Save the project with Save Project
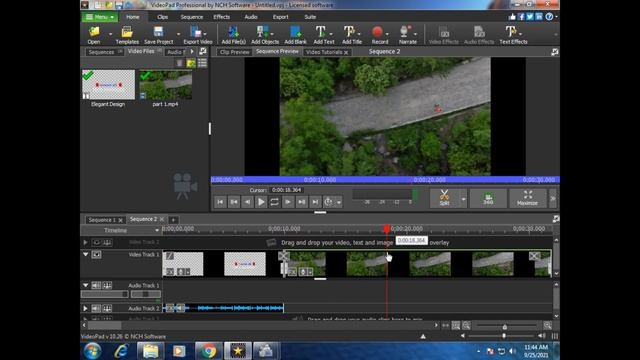 click(158, 35)
